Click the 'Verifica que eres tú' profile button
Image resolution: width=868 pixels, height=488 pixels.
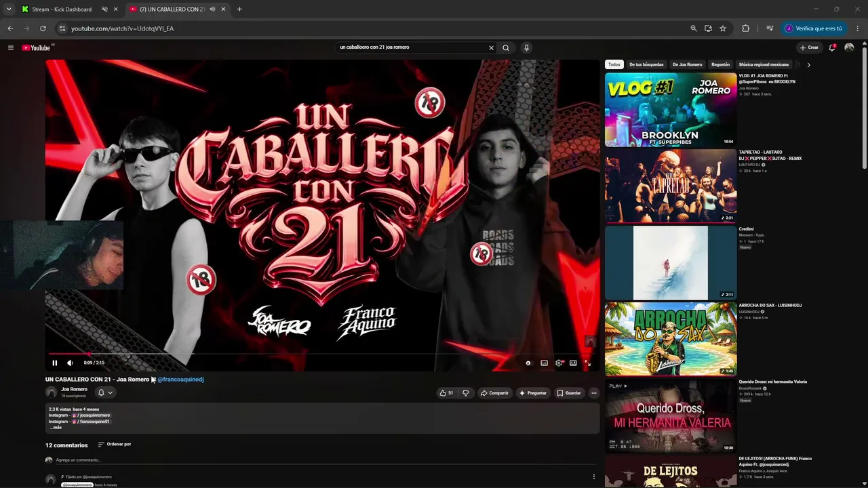[x=814, y=28]
